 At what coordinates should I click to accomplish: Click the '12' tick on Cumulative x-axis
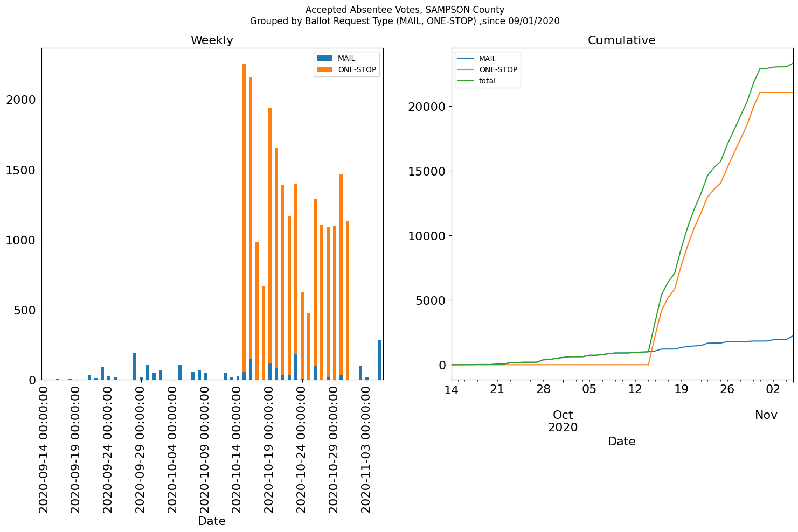click(635, 389)
